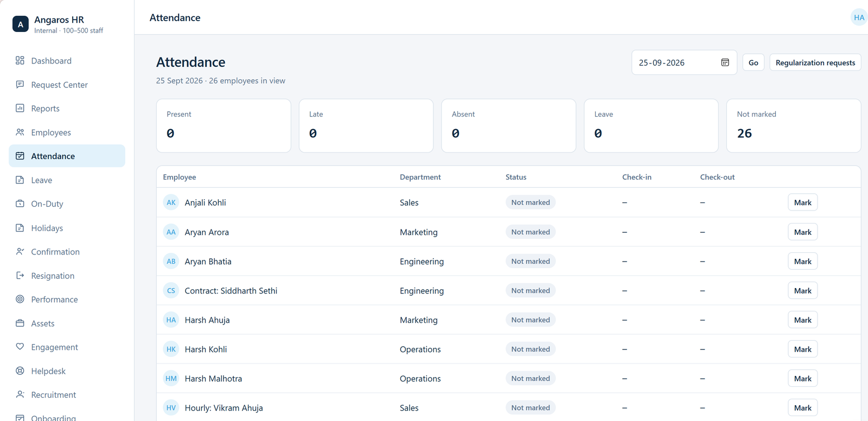Click the Resignation exit icon
This screenshot has height=421, width=868.
coord(20,275)
